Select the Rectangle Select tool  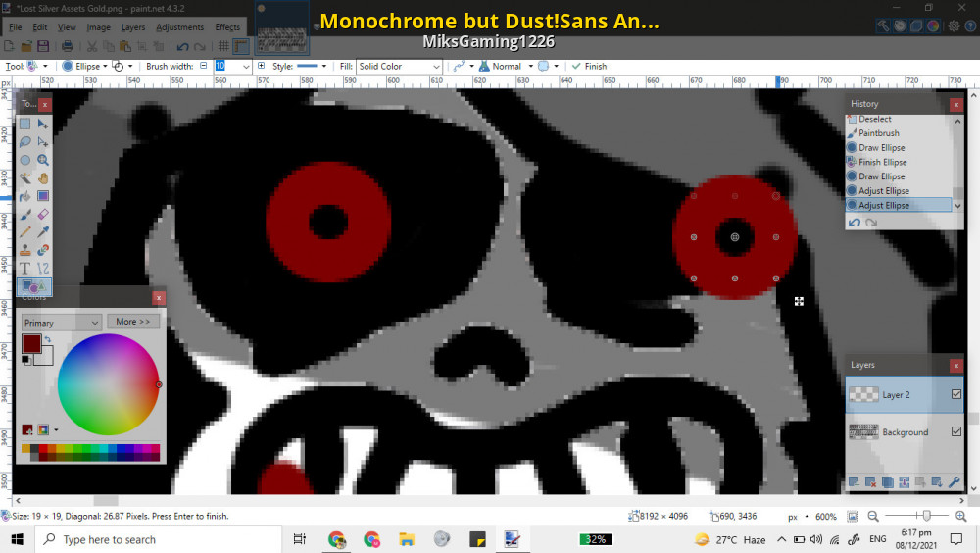coord(25,124)
